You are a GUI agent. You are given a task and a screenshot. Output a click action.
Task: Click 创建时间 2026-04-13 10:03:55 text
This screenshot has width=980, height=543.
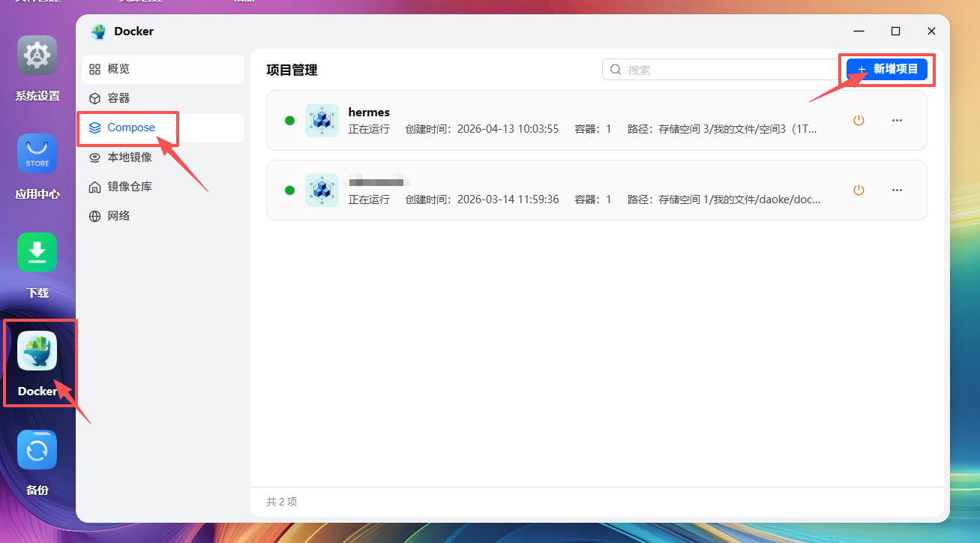tap(482, 129)
